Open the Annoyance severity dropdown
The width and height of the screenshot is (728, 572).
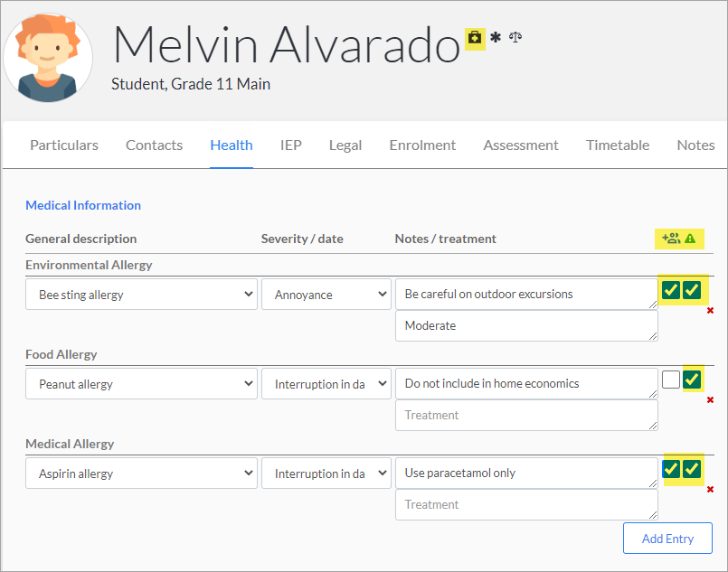coord(326,294)
